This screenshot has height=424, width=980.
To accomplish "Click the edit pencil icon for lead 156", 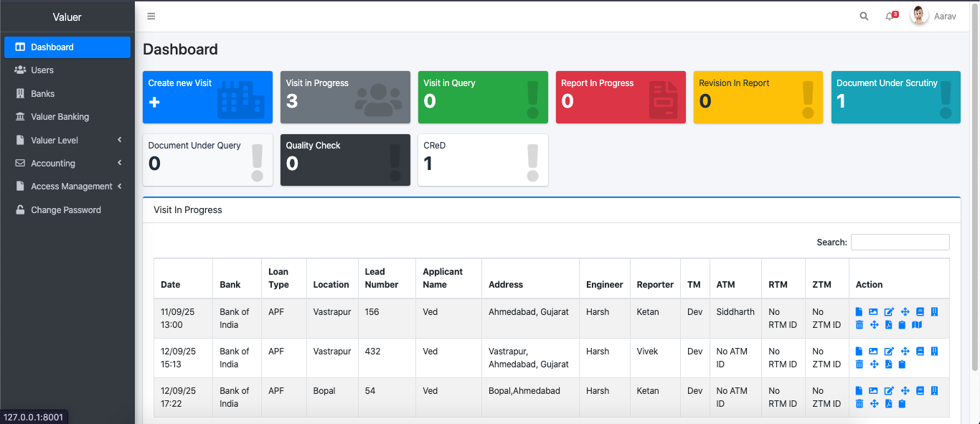I will click(x=889, y=312).
